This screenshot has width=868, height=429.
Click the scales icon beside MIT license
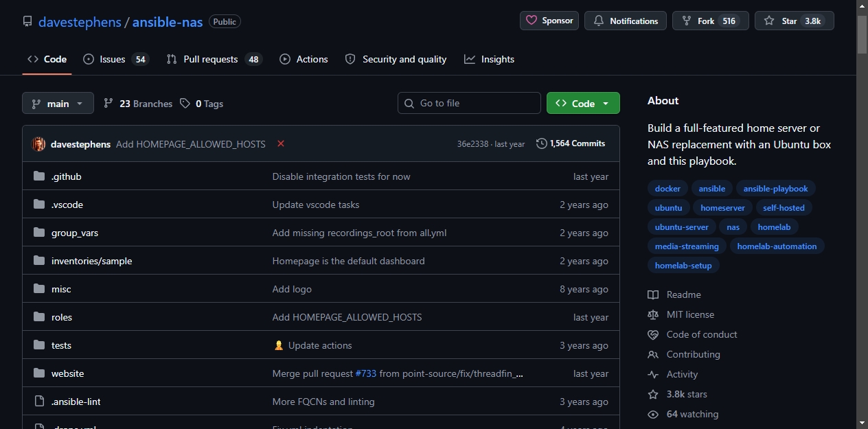(x=653, y=314)
